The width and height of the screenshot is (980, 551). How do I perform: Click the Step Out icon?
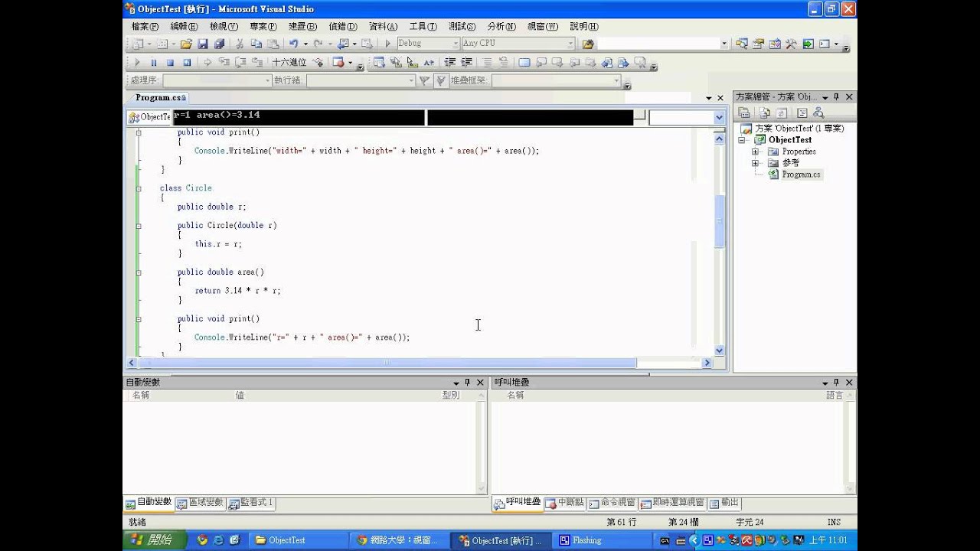pos(257,63)
